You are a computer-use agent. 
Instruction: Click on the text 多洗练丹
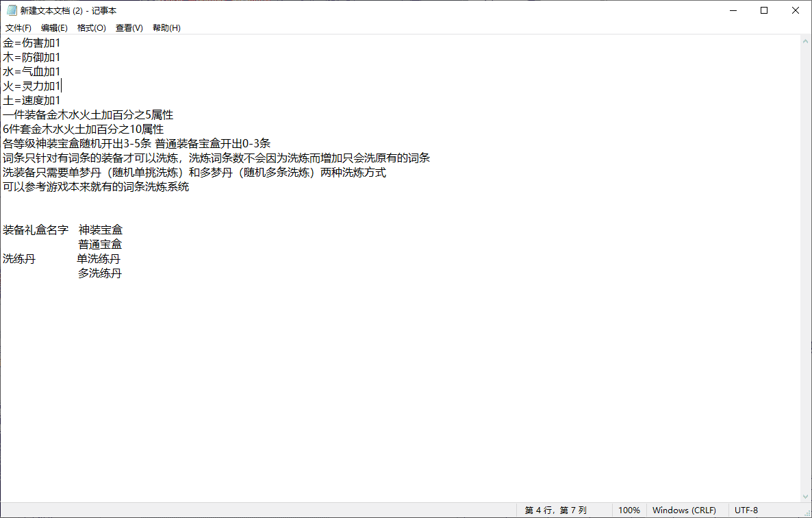click(x=100, y=273)
